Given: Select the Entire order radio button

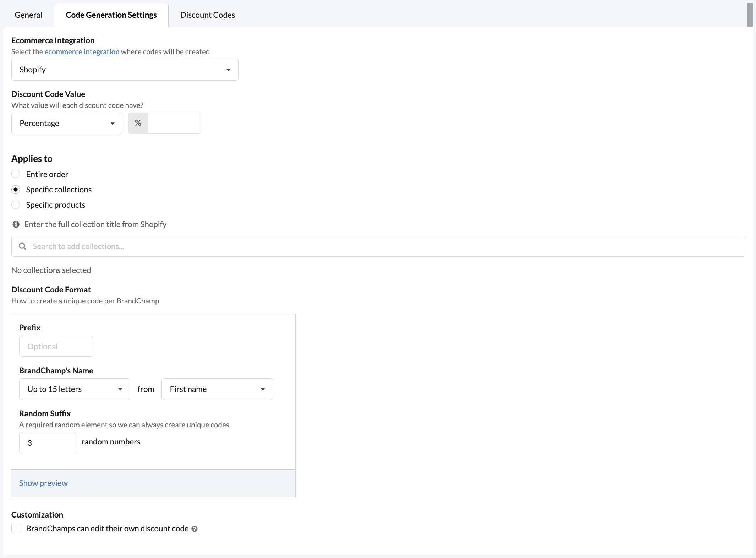Looking at the screenshot, I should tap(16, 174).
